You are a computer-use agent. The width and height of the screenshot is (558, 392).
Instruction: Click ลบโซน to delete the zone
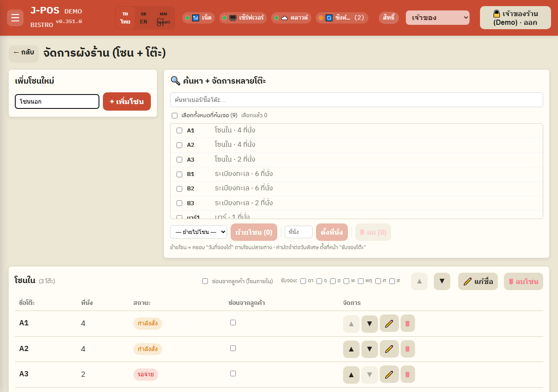pyautogui.click(x=524, y=281)
